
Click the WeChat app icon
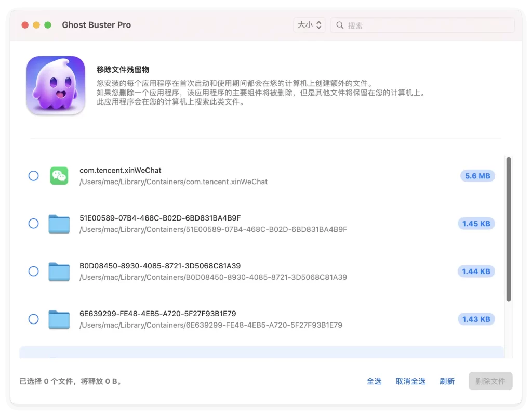[x=59, y=176]
